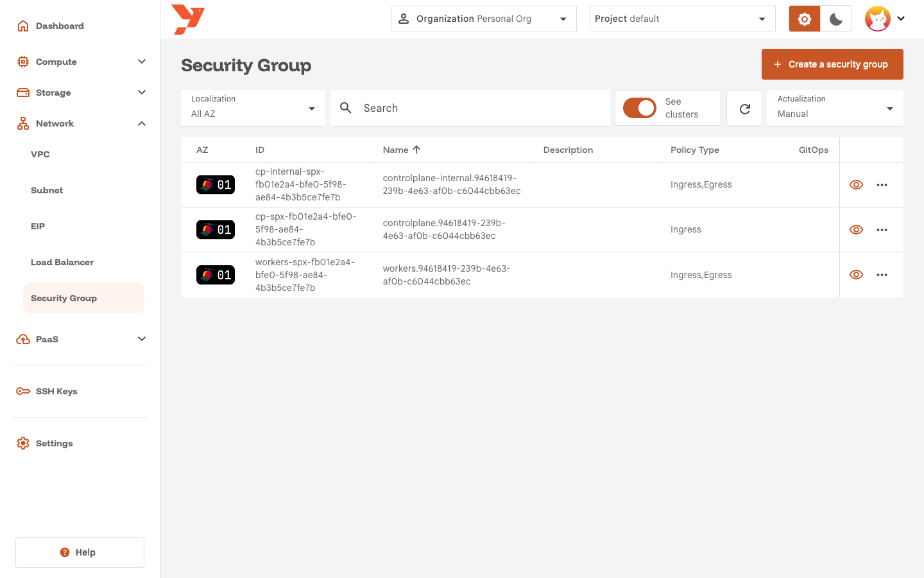Open the Actualization Manual dropdown
The image size is (924, 578).
pyautogui.click(x=835, y=108)
